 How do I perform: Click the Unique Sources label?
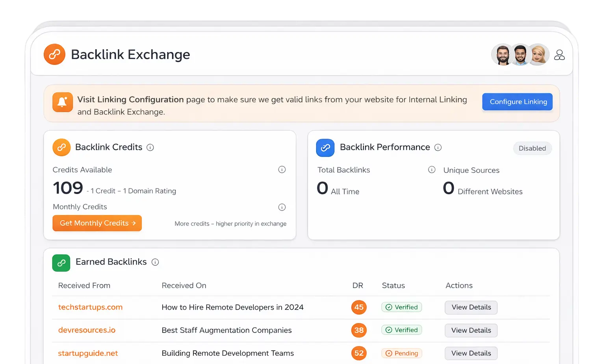(x=471, y=170)
